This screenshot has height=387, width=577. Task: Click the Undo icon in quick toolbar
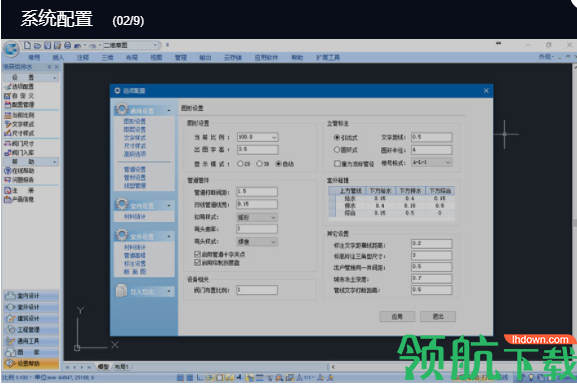pyautogui.click(x=77, y=46)
